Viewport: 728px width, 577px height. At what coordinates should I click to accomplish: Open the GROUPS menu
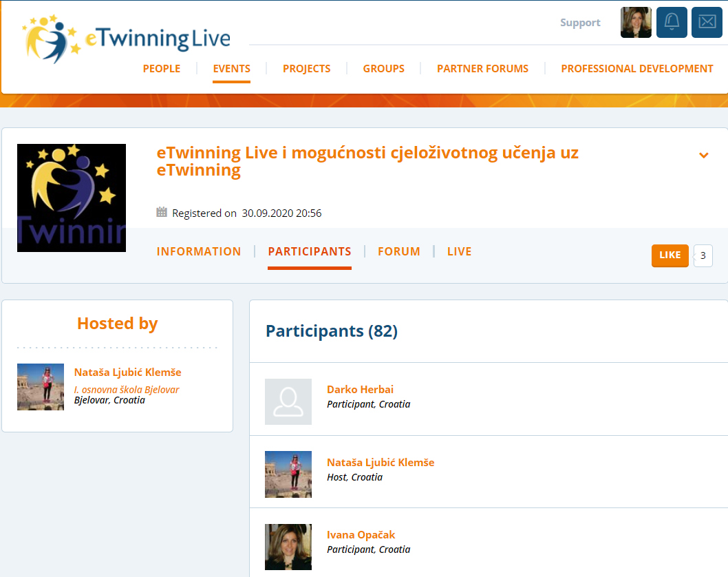[x=383, y=69]
